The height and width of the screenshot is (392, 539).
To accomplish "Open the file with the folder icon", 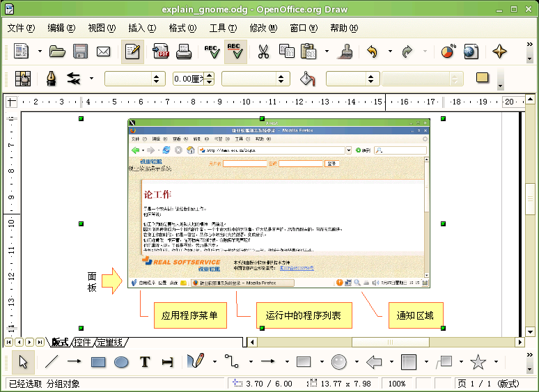I will point(57,52).
